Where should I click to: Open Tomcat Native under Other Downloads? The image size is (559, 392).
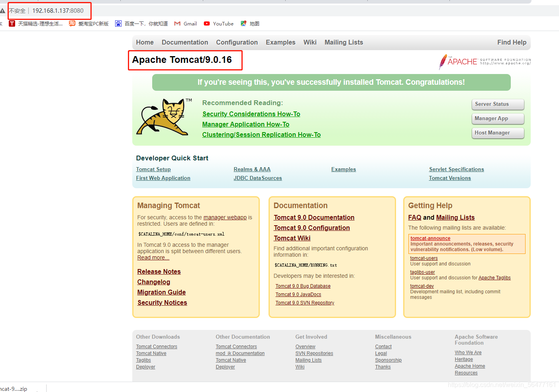click(x=151, y=353)
